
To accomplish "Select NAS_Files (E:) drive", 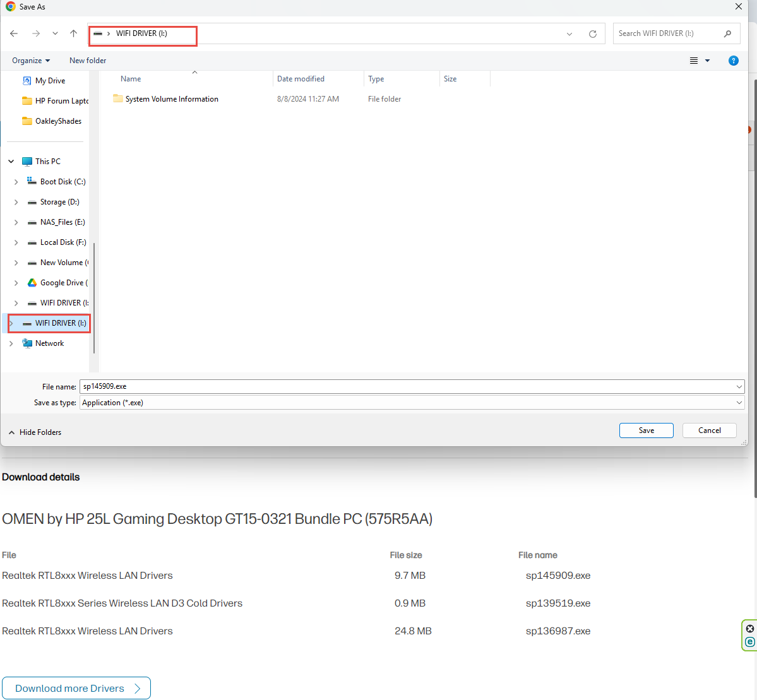I will (x=56, y=222).
